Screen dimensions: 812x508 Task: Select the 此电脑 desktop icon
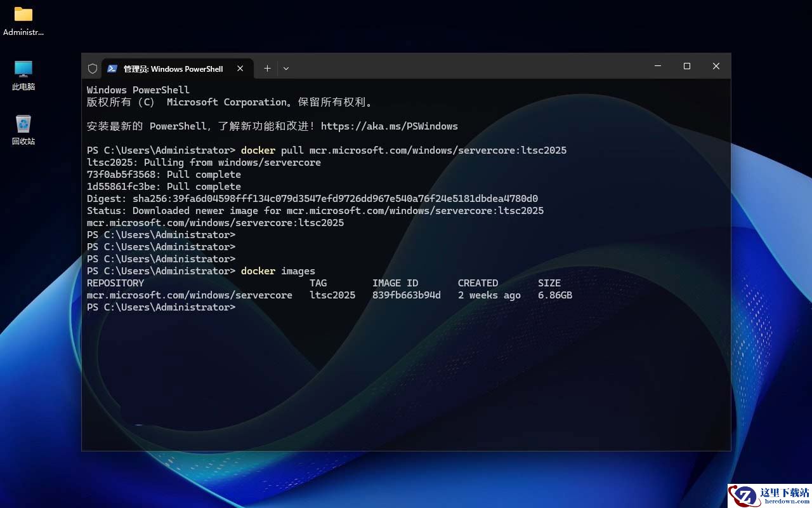pyautogui.click(x=23, y=76)
